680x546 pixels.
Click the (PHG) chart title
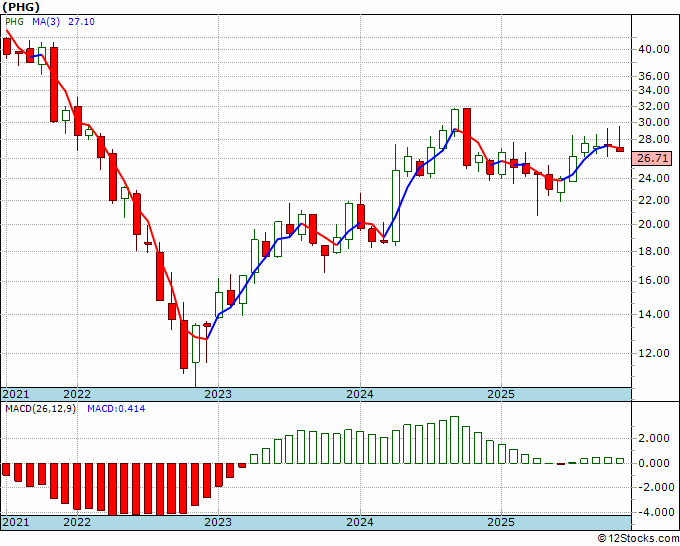point(20,7)
